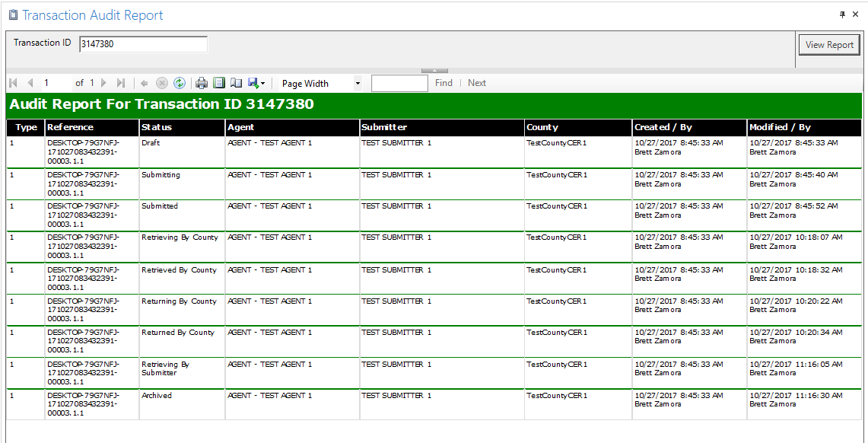Print the audit report

(202, 83)
